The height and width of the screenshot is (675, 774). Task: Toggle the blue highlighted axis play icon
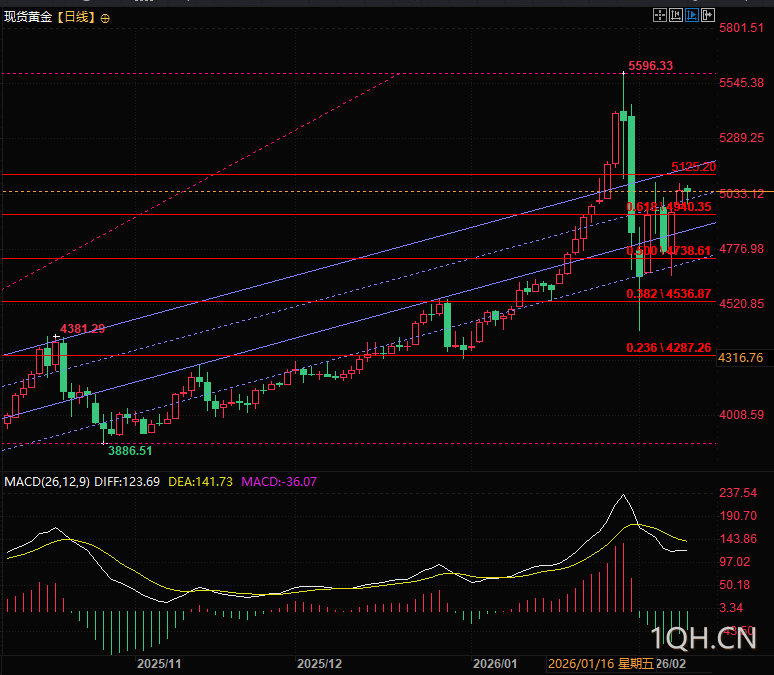pyautogui.click(x=692, y=15)
